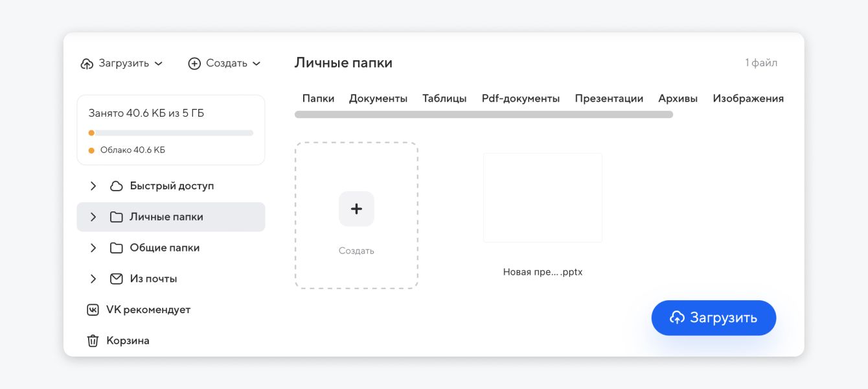Click the folder icon beside Общие папки
This screenshot has width=868, height=389.
[115, 248]
